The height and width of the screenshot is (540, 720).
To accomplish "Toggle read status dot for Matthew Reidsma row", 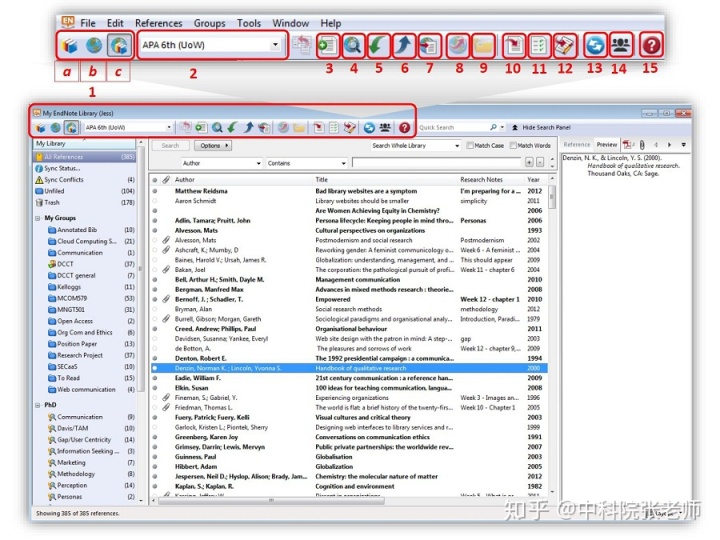I will (x=155, y=191).
